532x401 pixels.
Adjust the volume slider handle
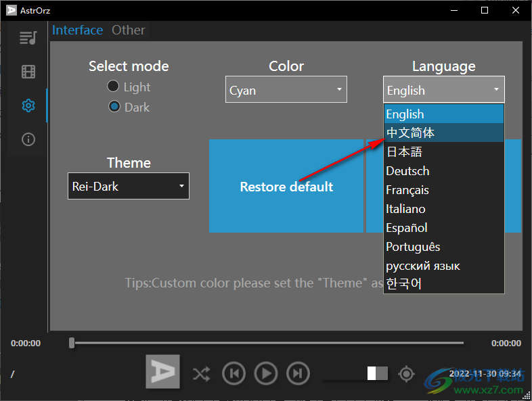click(372, 373)
